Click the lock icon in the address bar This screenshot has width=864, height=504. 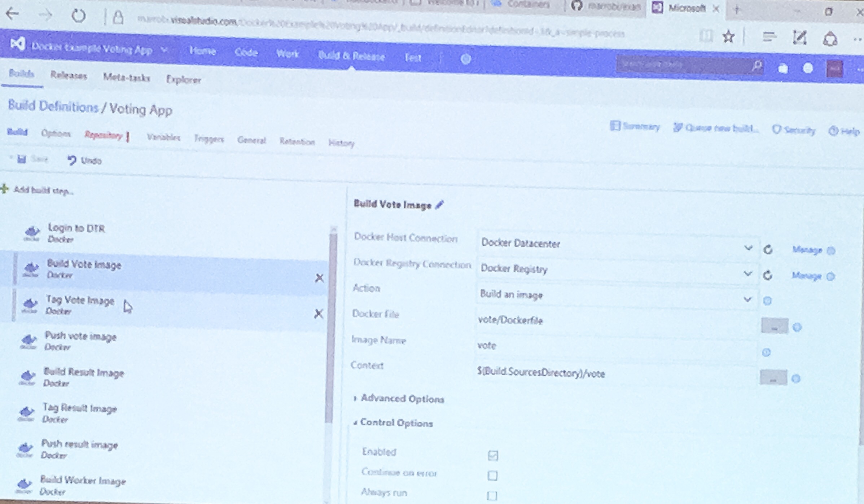click(x=118, y=17)
